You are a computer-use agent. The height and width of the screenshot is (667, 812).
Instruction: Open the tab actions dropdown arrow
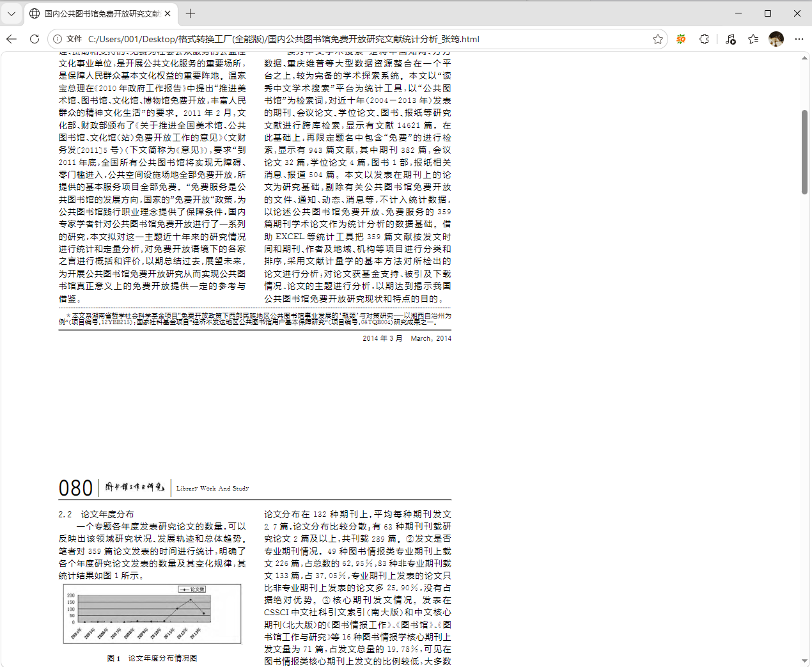click(12, 13)
